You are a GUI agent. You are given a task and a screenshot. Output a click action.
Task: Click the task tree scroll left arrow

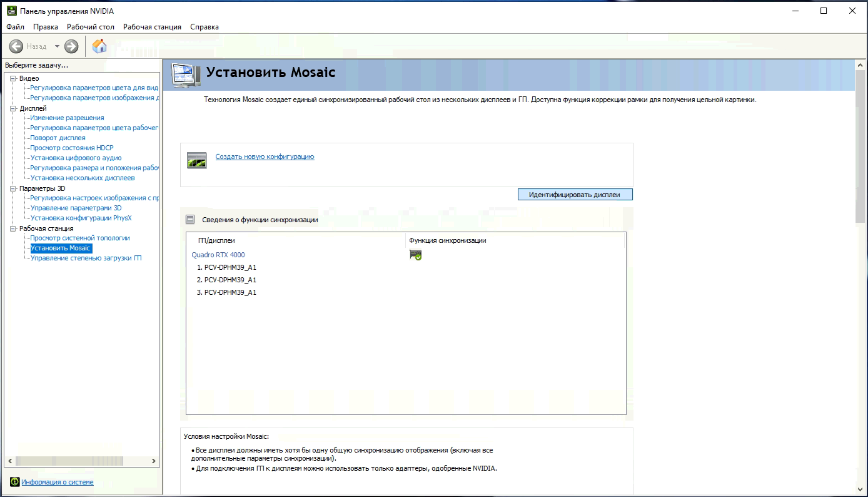(9, 461)
